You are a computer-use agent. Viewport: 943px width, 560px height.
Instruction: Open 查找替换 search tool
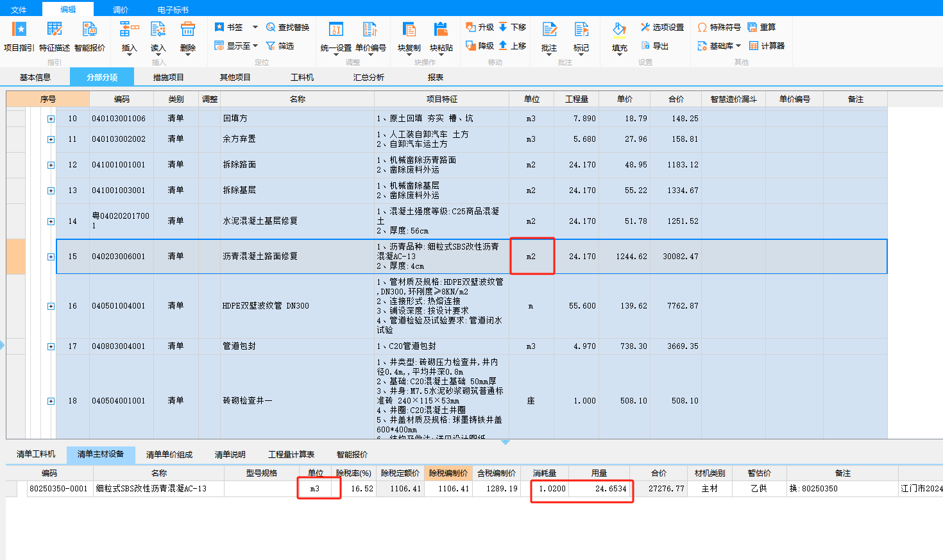287,27
